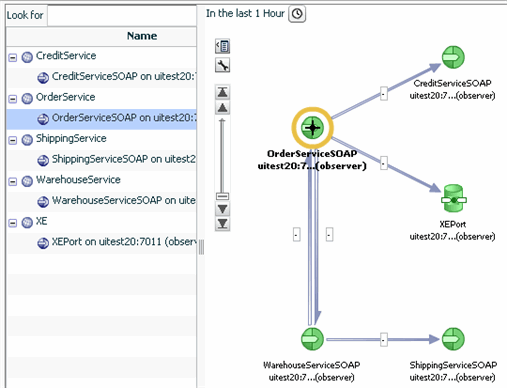Click the OrderServiceSOAP endpoint icon in tree
Viewport: 507px width, 388px height.
click(x=43, y=119)
